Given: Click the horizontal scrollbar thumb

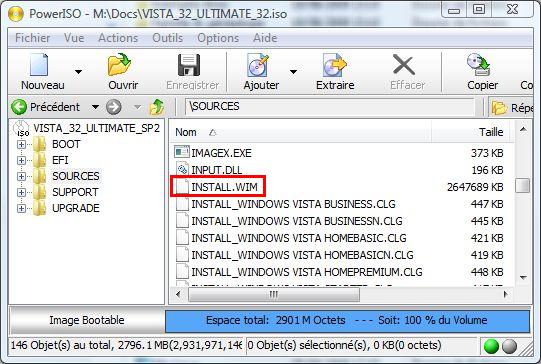Looking at the screenshot, I should click(274, 295).
